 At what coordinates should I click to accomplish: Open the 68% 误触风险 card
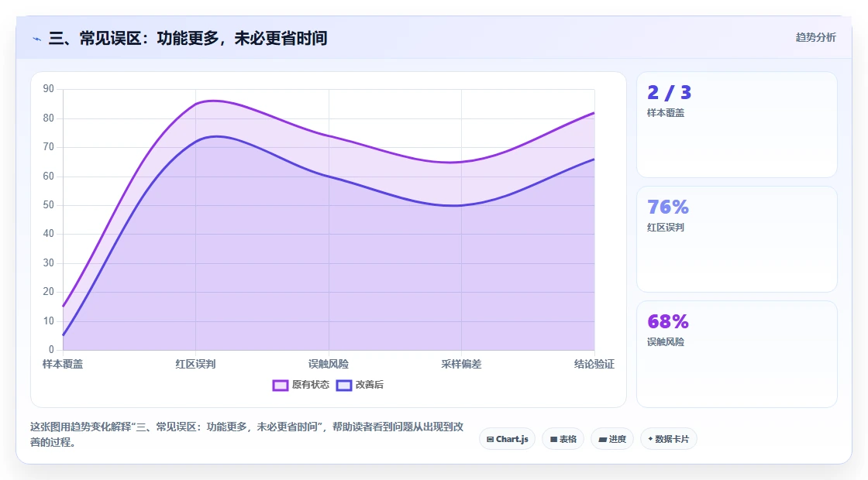tap(737, 354)
